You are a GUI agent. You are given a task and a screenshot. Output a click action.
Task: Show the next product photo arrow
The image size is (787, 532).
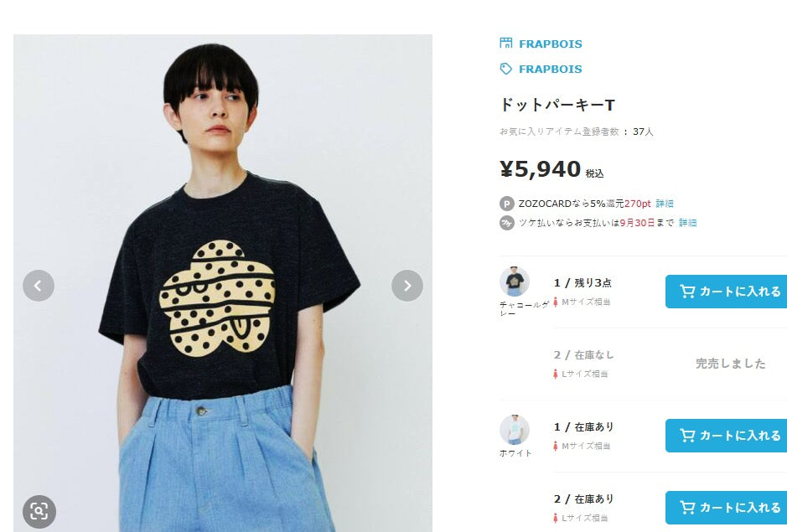[x=407, y=286]
